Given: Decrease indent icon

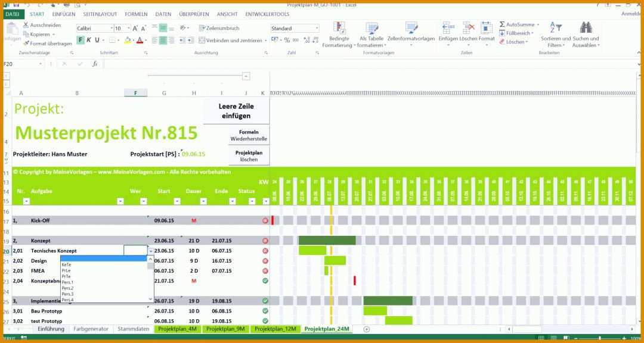Looking at the screenshot, I should click(x=182, y=40).
